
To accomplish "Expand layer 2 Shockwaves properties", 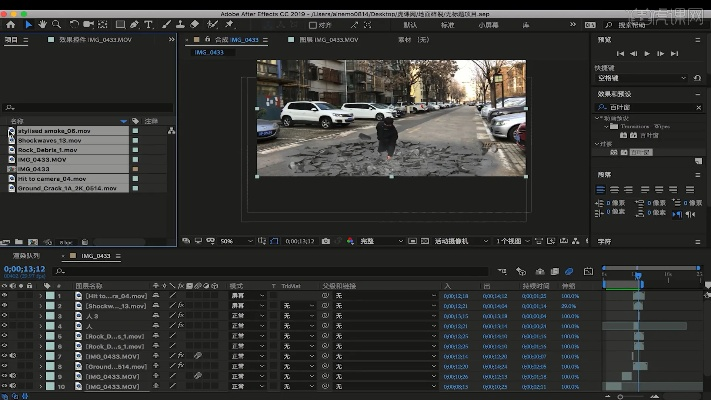I will tap(41, 306).
